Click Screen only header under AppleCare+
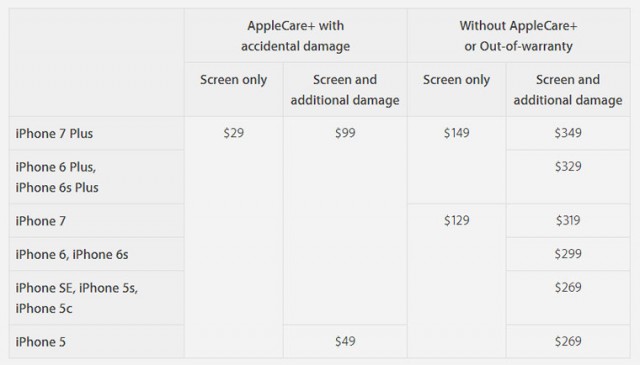 pos(233,80)
